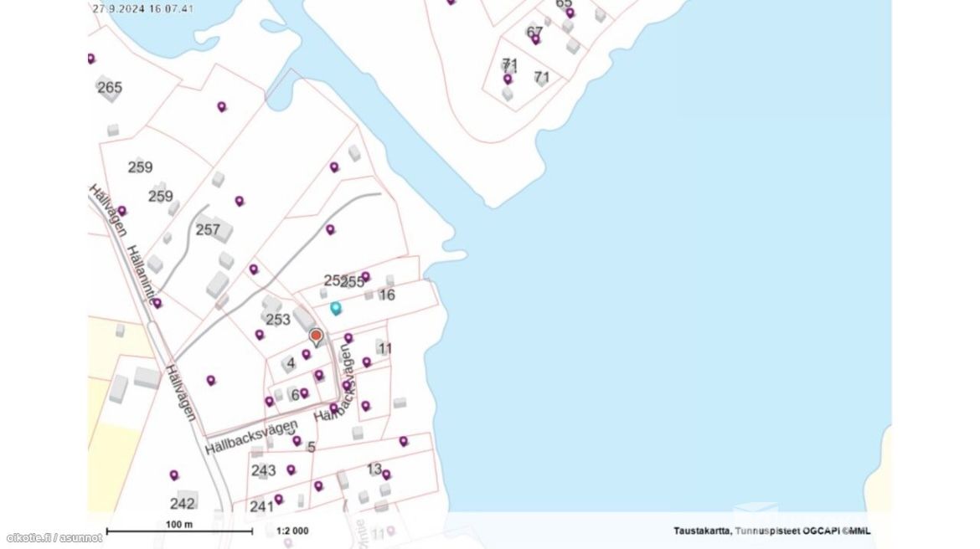Click the 1:2 000 map scale text
This screenshot has height=549, width=980.
(292, 531)
